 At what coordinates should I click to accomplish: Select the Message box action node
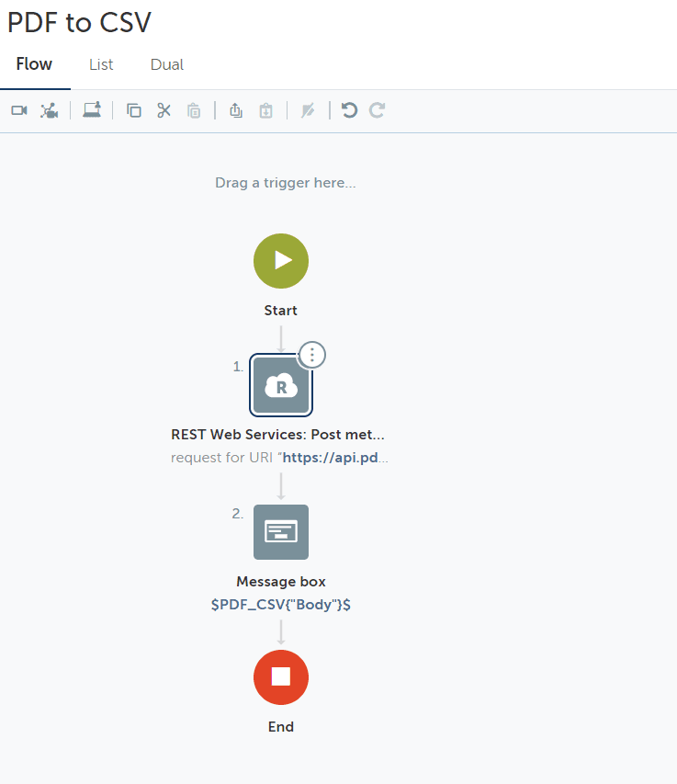pyautogui.click(x=281, y=532)
